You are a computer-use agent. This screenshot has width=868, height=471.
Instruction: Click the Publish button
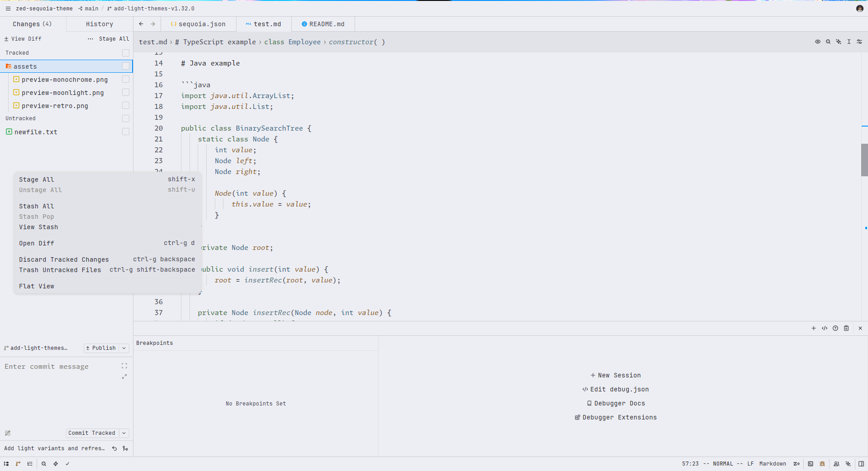tap(101, 348)
